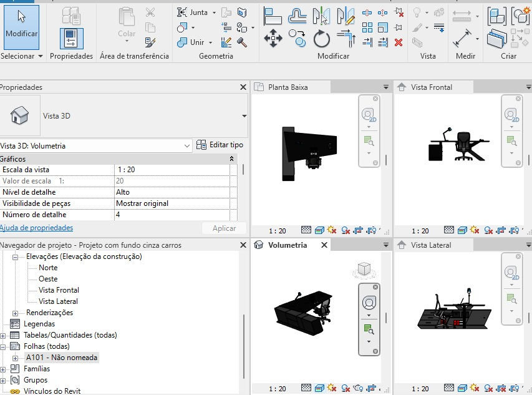Toggle shadows in Planta Baixa view bar

click(346, 231)
